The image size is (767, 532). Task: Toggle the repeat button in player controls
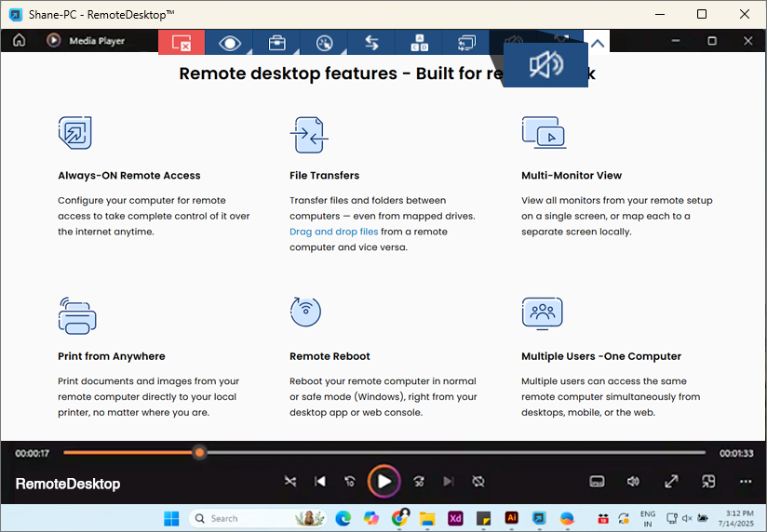[x=478, y=481]
